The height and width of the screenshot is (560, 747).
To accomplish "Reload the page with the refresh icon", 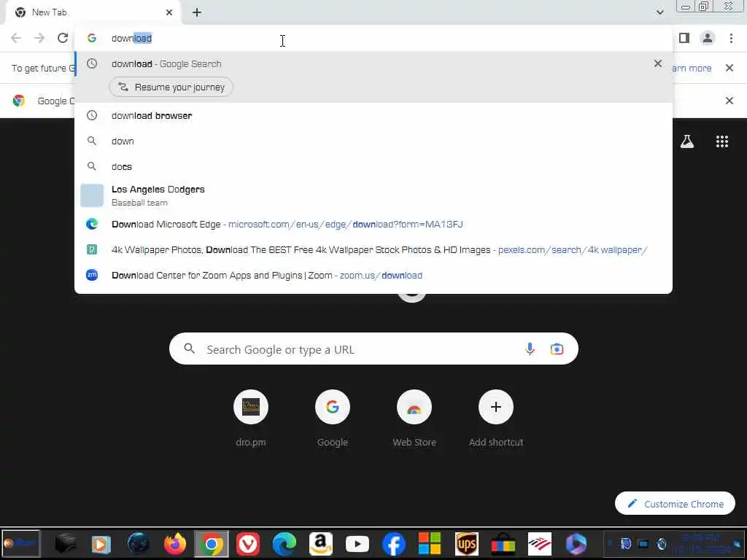I will tap(63, 38).
